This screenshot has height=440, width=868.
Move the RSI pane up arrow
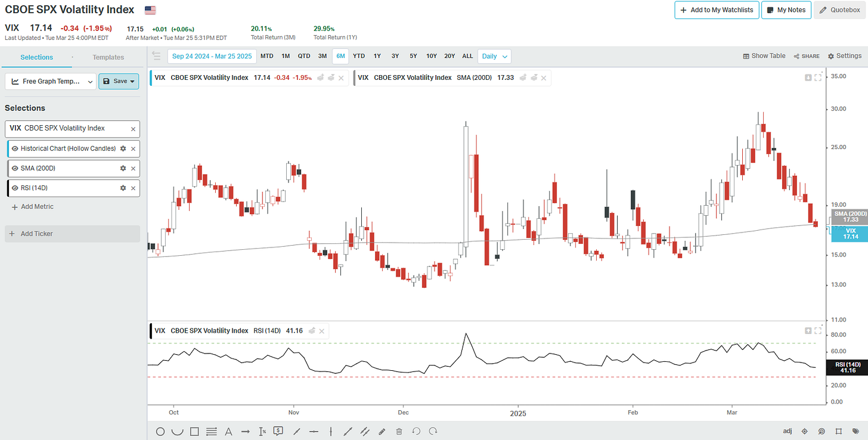pos(808,330)
